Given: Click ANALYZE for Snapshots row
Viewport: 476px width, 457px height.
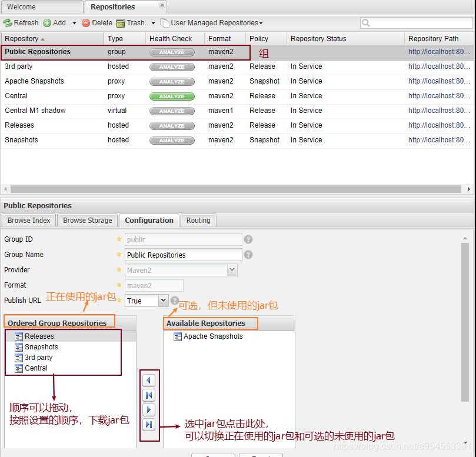Looking at the screenshot, I should 172,141.
